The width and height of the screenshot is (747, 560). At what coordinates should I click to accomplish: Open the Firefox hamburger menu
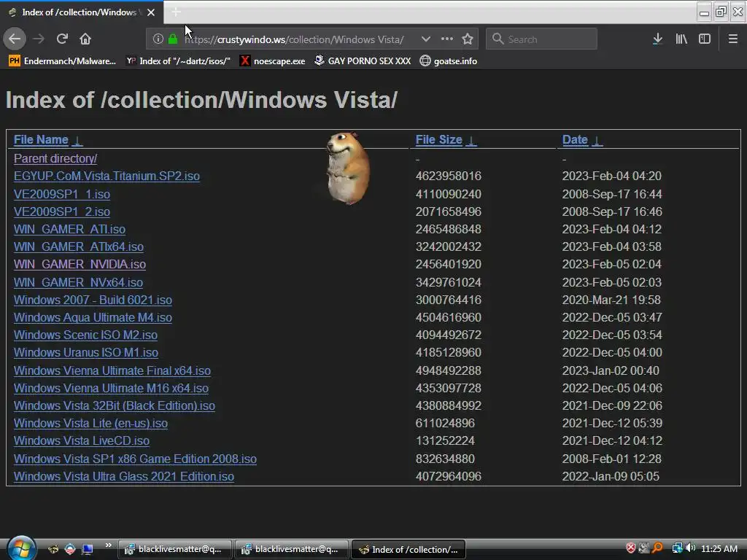pos(733,39)
